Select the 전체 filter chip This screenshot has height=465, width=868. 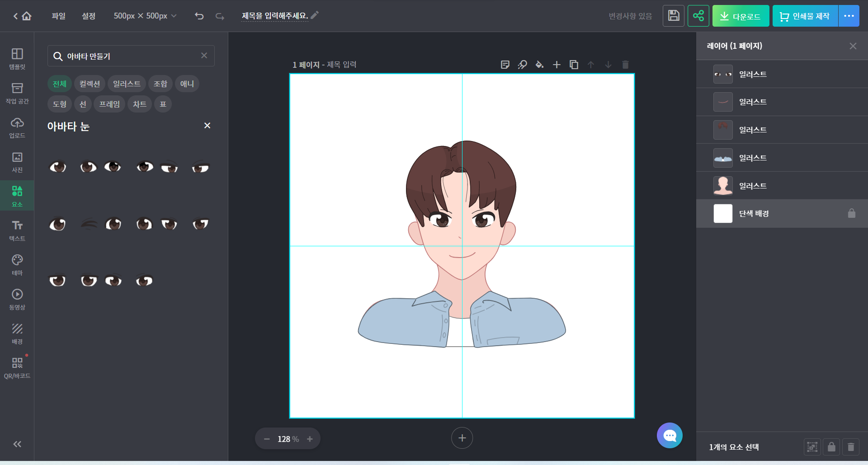point(60,84)
